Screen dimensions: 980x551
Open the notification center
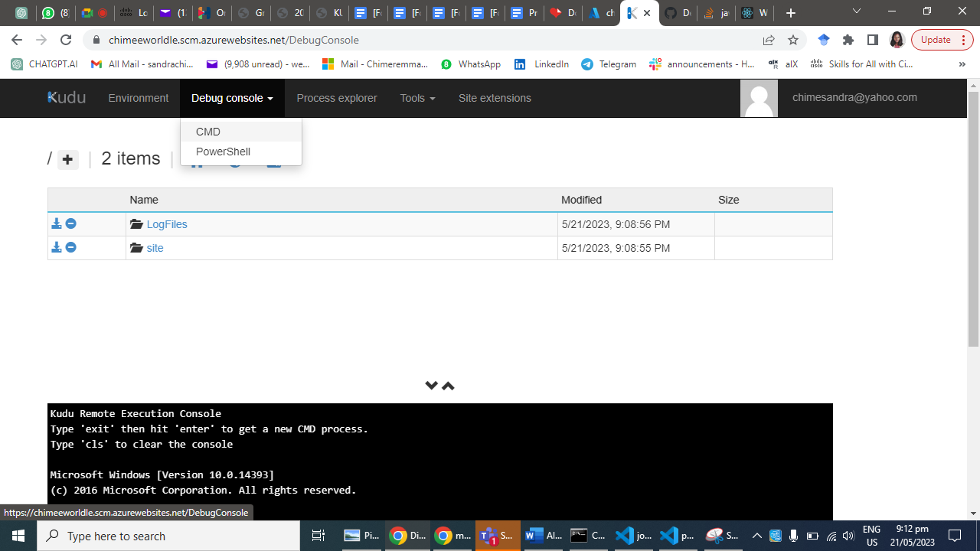click(955, 536)
